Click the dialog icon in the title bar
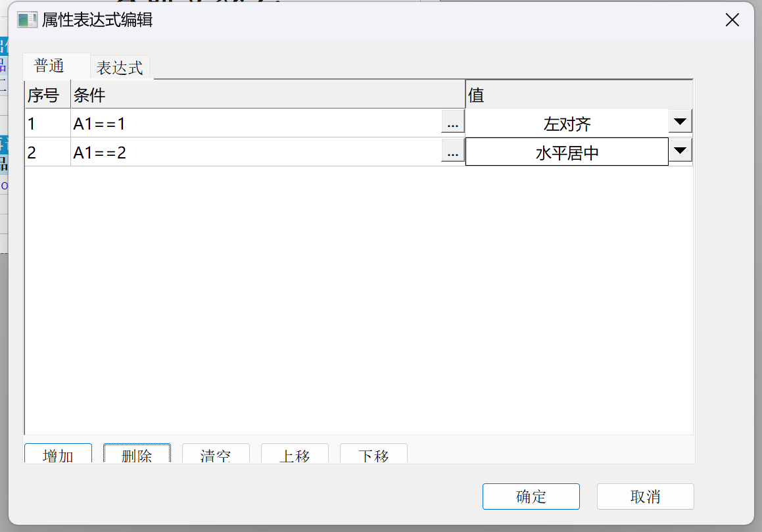Screen dimensions: 762x532 27,20
